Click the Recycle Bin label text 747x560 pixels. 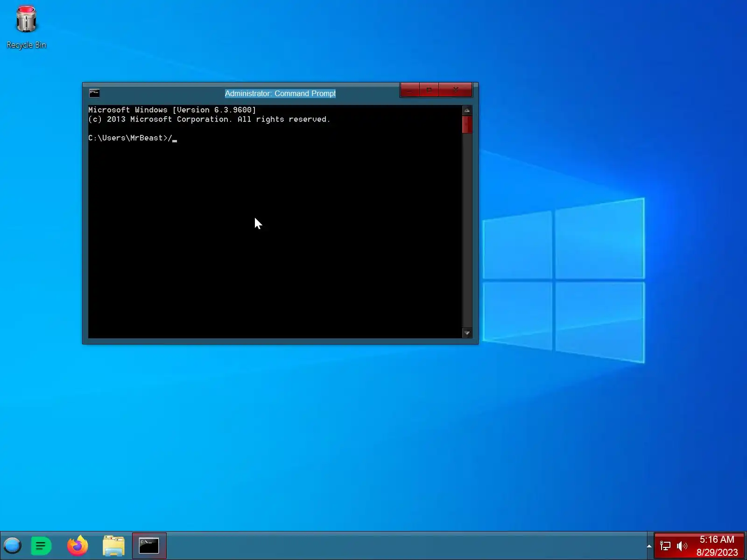coord(27,45)
